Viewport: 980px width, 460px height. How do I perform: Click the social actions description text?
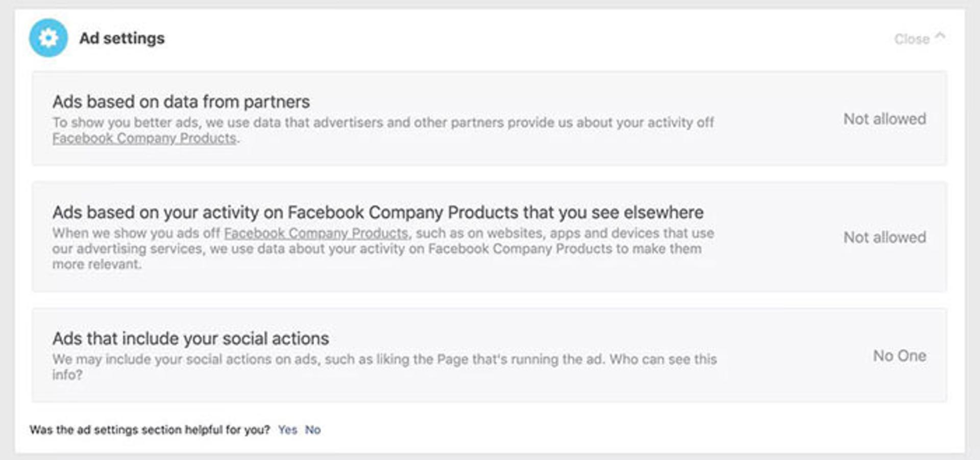coord(384,367)
